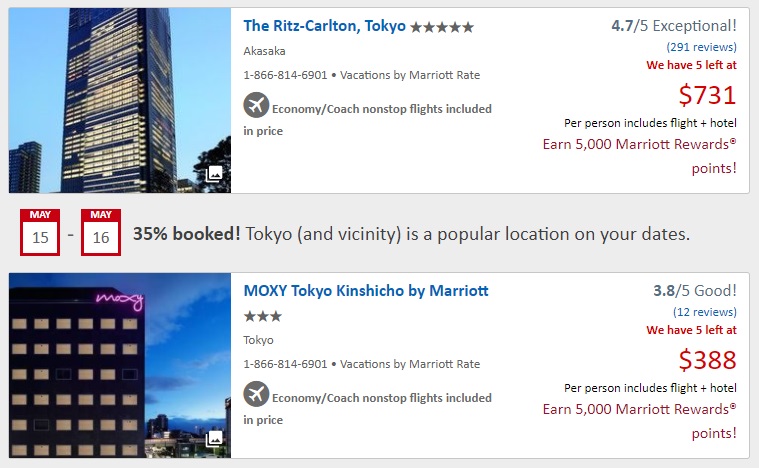Click Ritz-Carlton Earn 5,000 Marriott Rewards points
759x468 pixels.
coord(639,155)
